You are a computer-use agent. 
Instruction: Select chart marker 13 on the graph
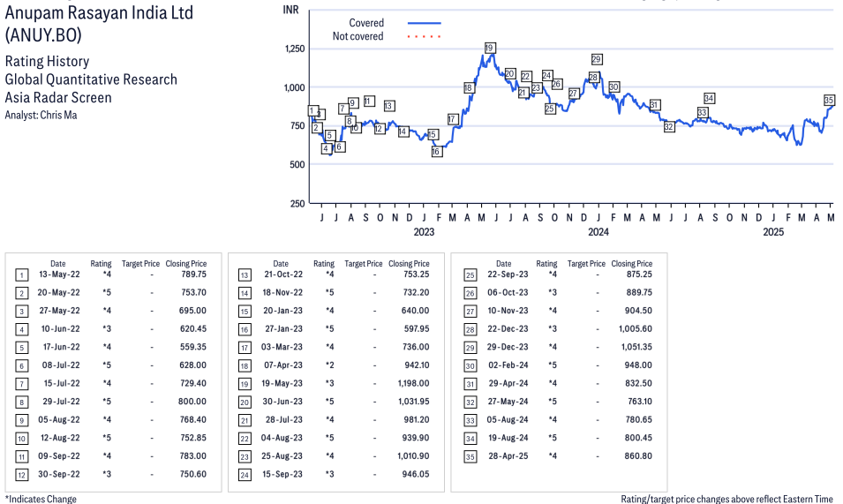click(389, 106)
